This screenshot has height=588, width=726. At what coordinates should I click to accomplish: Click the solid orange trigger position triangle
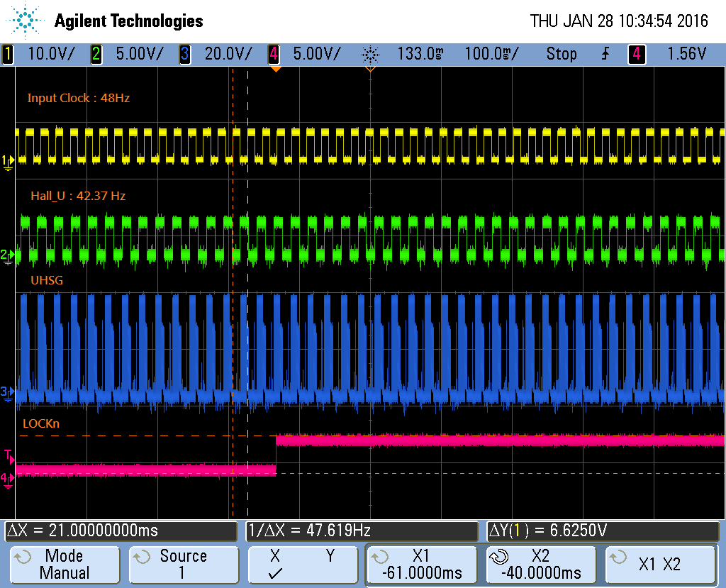click(276, 70)
